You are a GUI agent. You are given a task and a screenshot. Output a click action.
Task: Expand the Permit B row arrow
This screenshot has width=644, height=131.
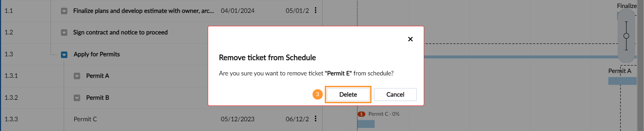pos(77,98)
